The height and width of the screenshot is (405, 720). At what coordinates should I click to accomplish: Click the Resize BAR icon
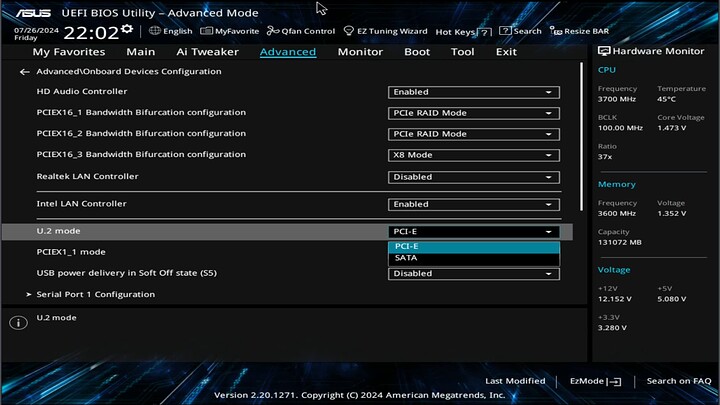click(x=556, y=31)
